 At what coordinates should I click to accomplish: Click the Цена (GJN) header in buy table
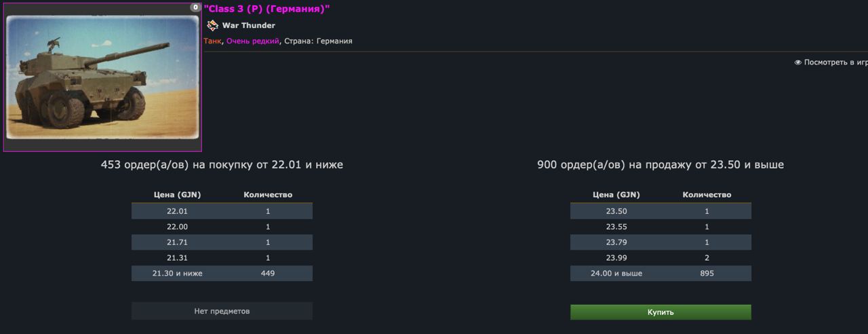pyautogui.click(x=177, y=195)
